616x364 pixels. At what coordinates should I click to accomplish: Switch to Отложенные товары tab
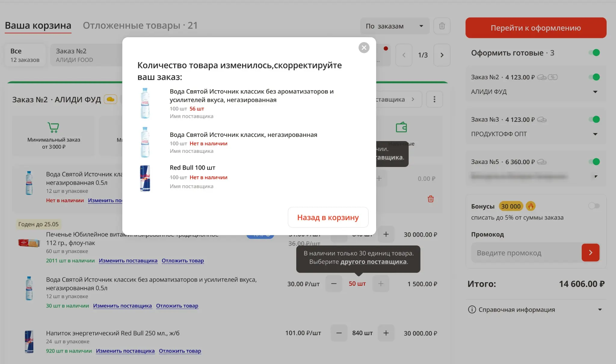(140, 25)
